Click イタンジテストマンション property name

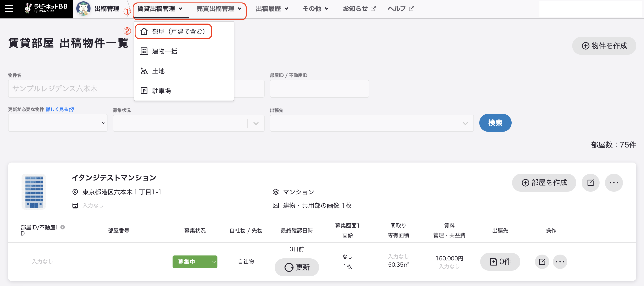pyautogui.click(x=114, y=178)
